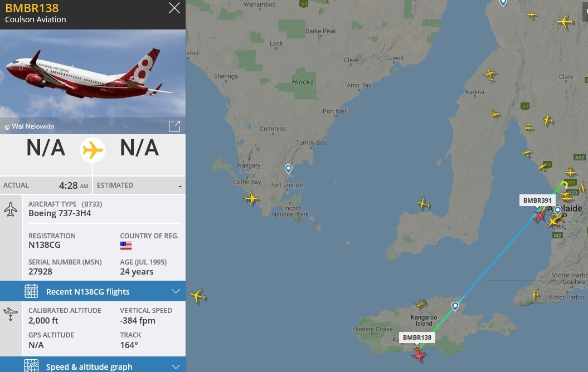588x372 pixels.
Task: Select yellow aircraft near Coffin Bay
Action: point(251,198)
